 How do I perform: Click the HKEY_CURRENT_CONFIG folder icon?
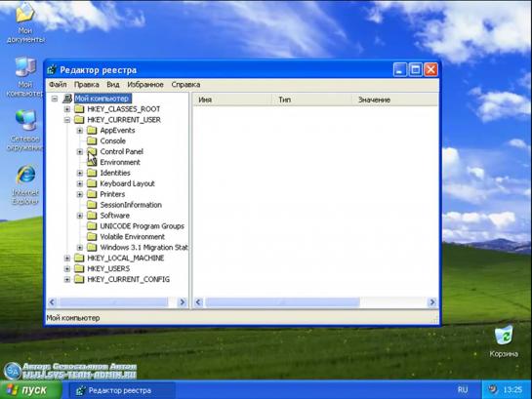(x=79, y=279)
